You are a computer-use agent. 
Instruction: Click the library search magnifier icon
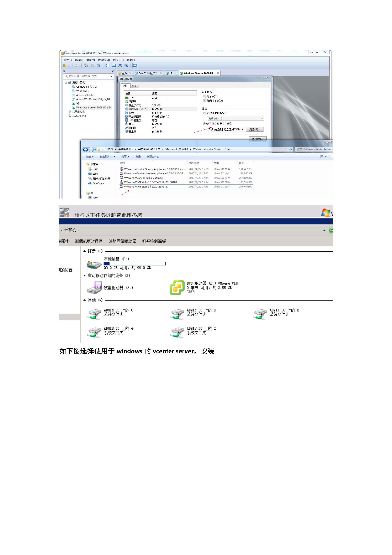tap(66, 76)
